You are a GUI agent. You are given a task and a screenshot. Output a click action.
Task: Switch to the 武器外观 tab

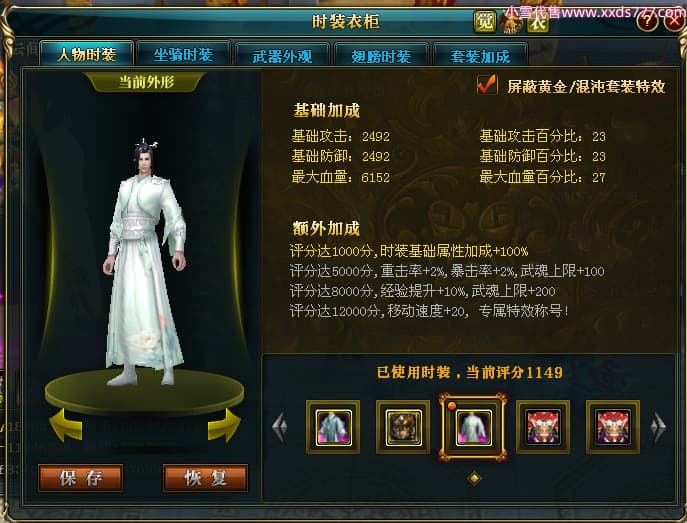tap(283, 56)
